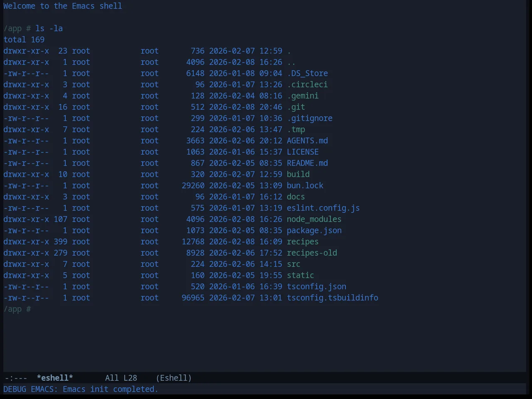This screenshot has height=399, width=532.
Task: Click the build directory name
Action: coord(298,174)
